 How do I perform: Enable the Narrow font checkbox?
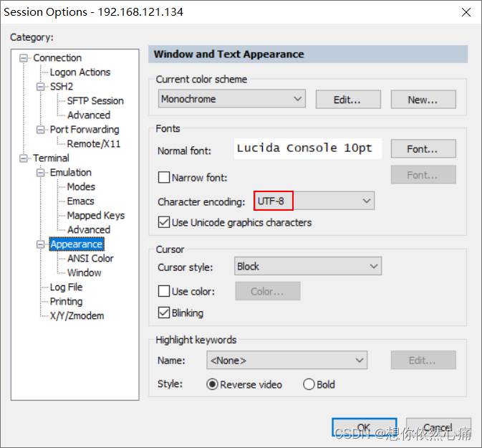163,177
